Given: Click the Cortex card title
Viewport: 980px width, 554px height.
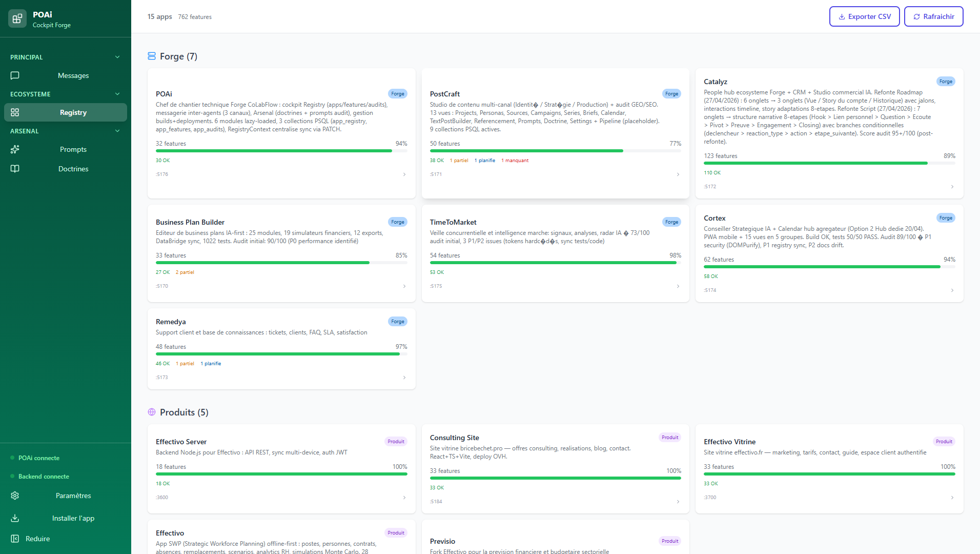Looking at the screenshot, I should (714, 218).
